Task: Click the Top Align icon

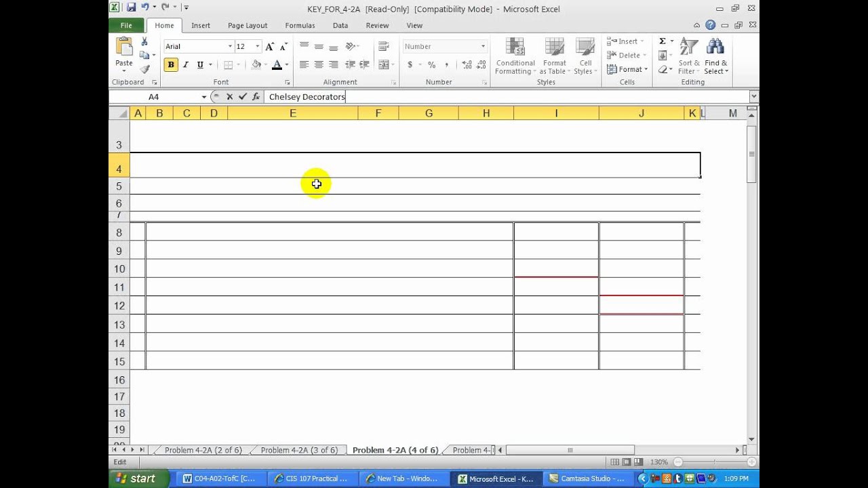Action: pos(304,46)
